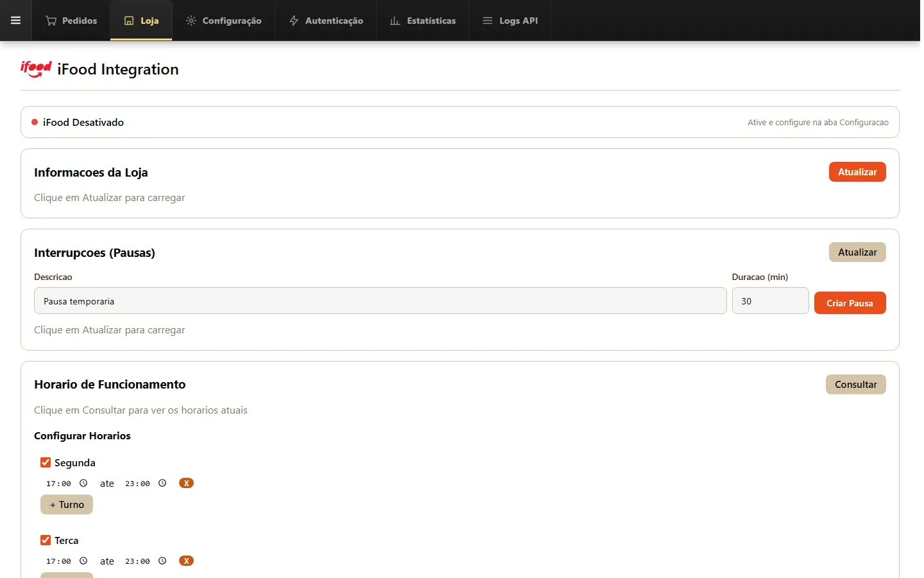924x578 pixels.
Task: Edit Terca start time 17:00
Action: point(58,561)
